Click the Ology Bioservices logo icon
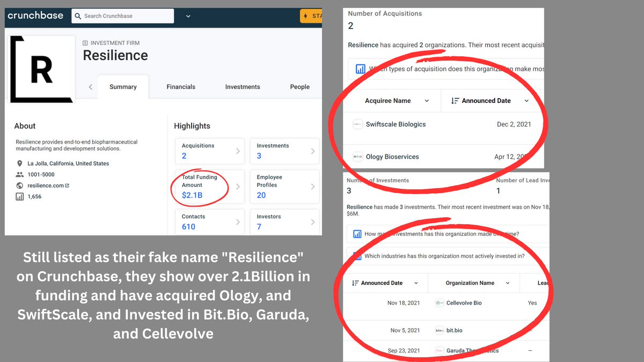This screenshot has height=362, width=644. [x=357, y=157]
